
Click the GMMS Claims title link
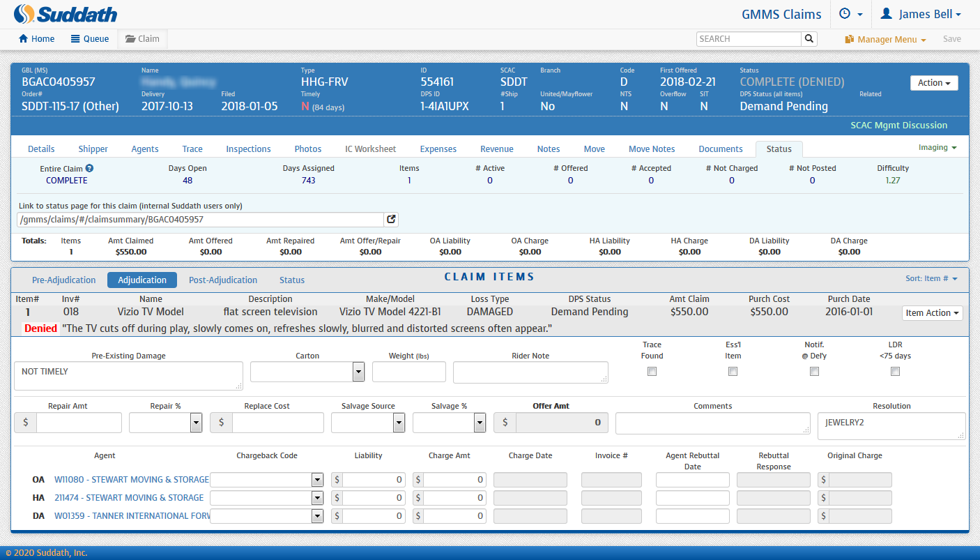(x=781, y=14)
